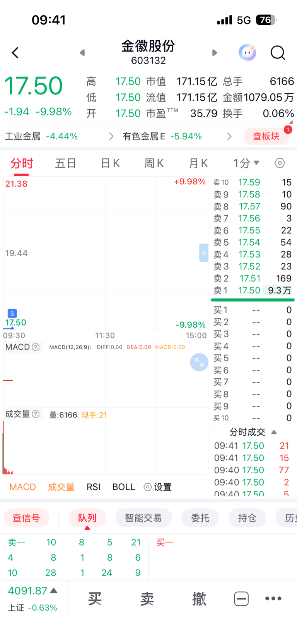Viewport: 297px width, 644px height.
Task: Switch to 分时 tab
Action: (22, 163)
